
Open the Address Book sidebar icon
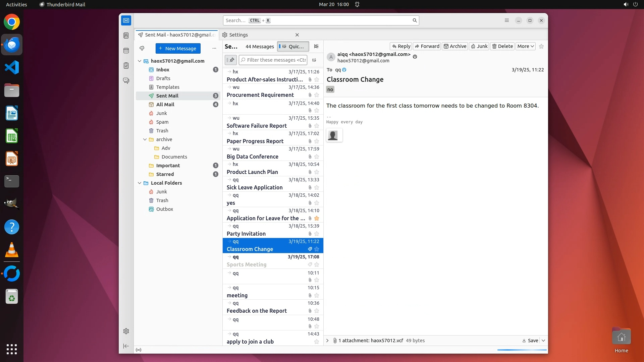click(x=126, y=36)
